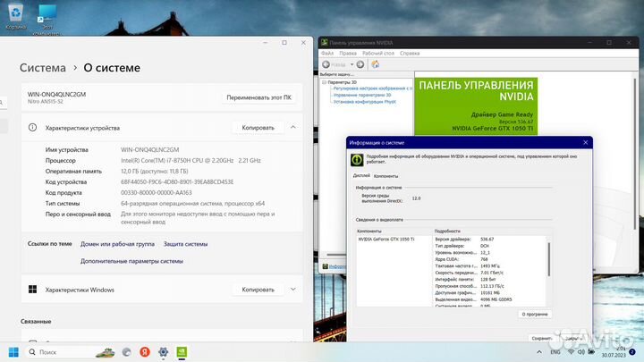Open the This PC desktop shortcut

[47, 19]
